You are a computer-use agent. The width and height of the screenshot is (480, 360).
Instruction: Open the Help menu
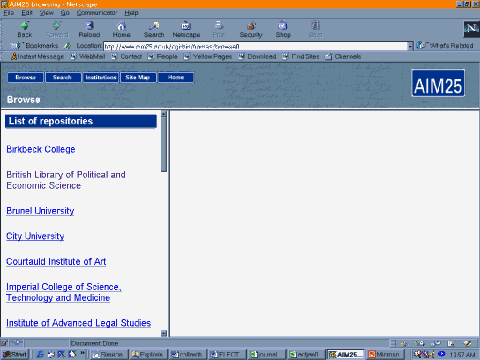131,13
